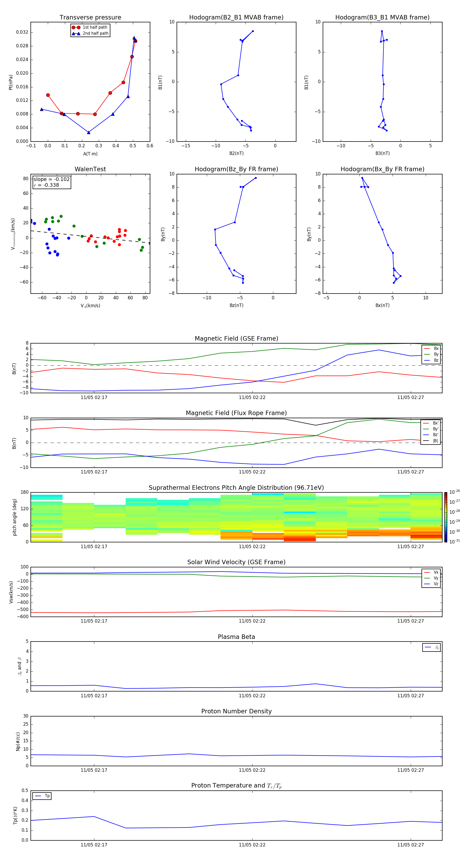Click the 'Transverse pressure' plot title
The image size is (473, 868).
[x=90, y=17]
